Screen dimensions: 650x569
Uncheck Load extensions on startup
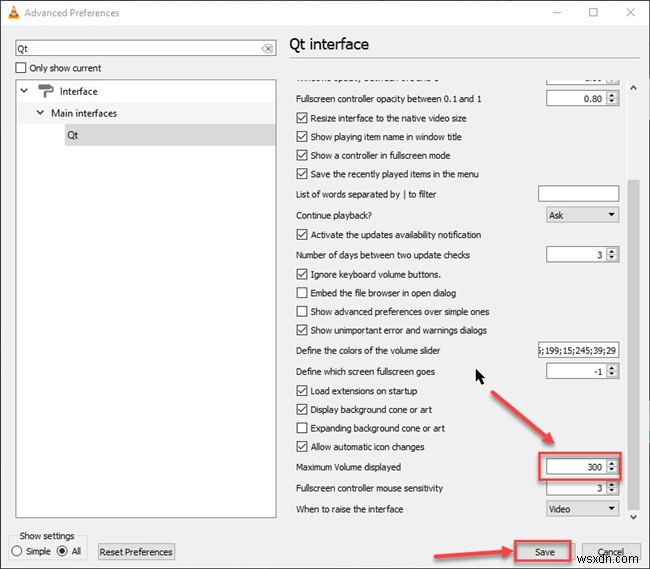(x=302, y=391)
